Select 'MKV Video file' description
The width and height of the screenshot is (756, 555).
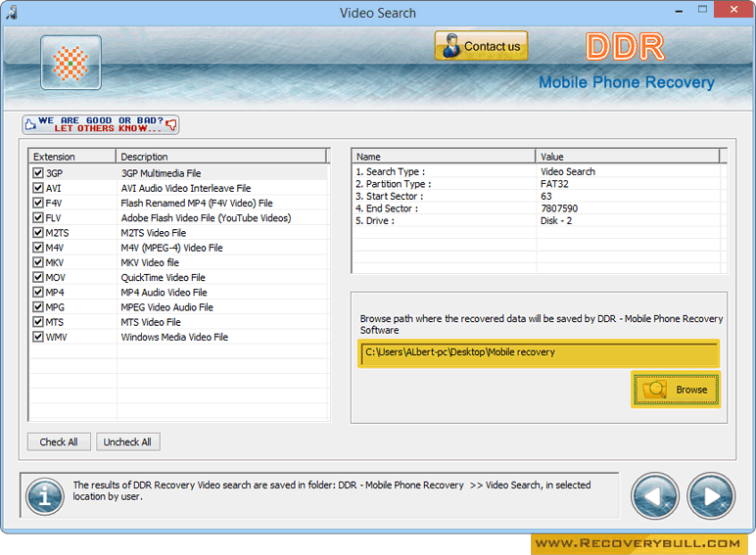coord(150,263)
